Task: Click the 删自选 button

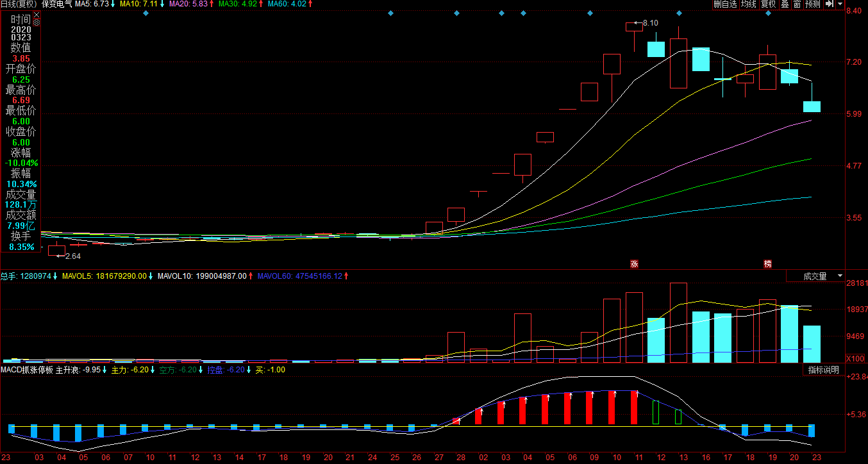Action: coord(725,4)
